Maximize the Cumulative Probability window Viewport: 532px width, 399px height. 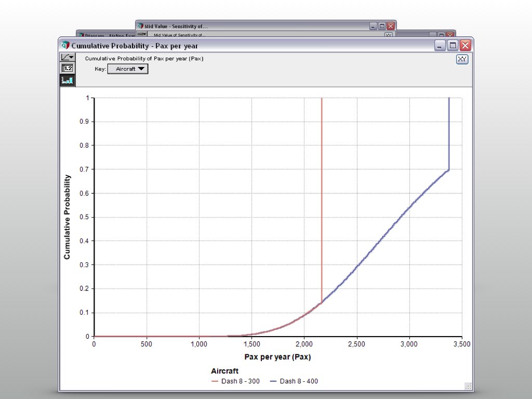click(453, 46)
